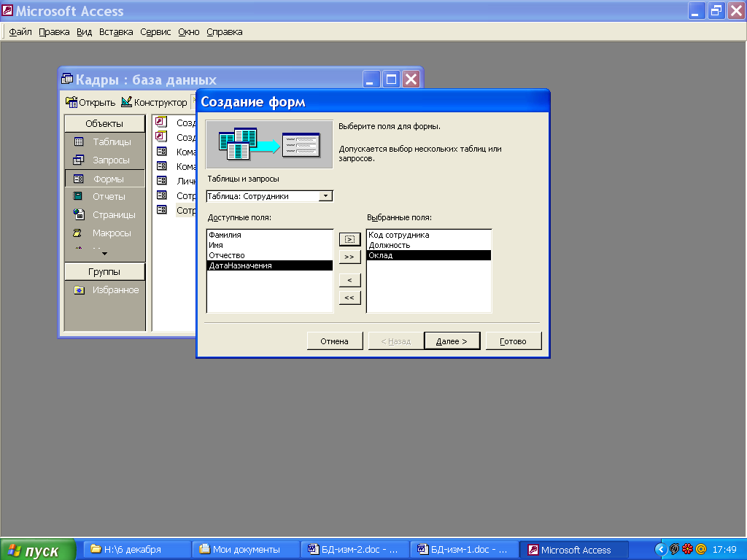Switch to БД-изм-1.doc Word document in taskbar

[x=464, y=550]
